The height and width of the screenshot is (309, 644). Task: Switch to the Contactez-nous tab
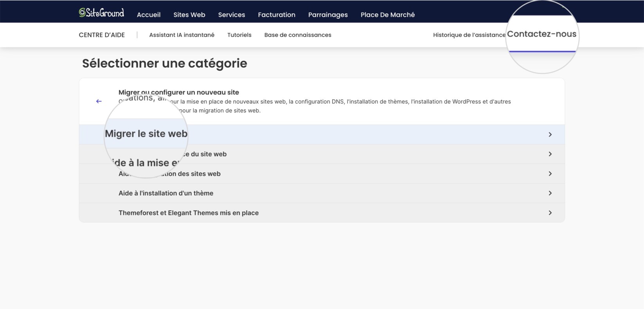click(x=542, y=34)
